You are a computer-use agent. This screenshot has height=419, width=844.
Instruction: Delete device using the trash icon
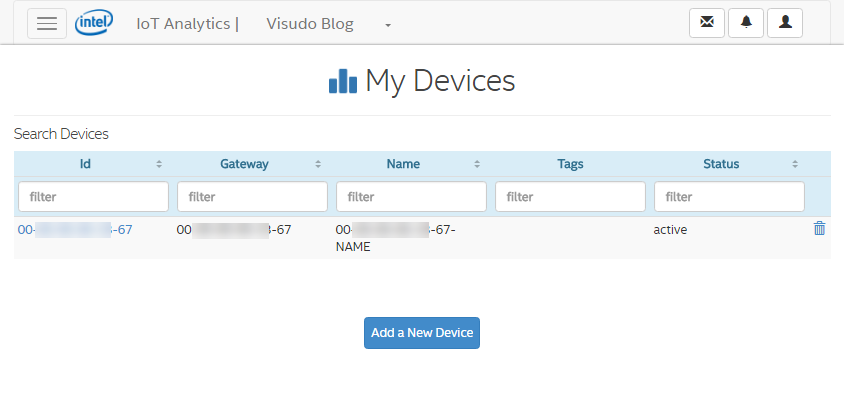tap(820, 229)
